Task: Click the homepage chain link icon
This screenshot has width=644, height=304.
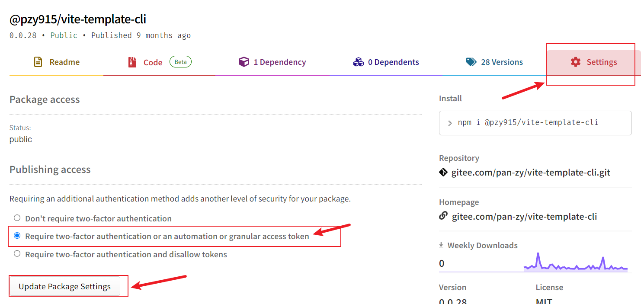Action: [443, 216]
